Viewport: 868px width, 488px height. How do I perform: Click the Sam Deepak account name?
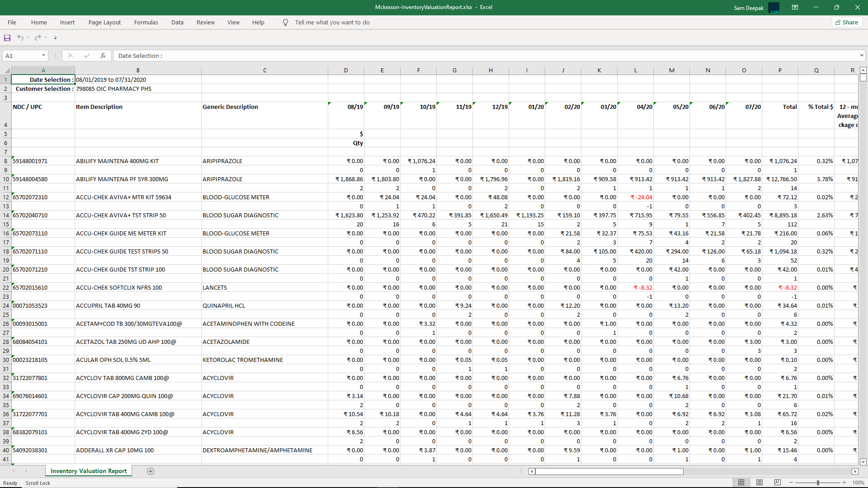pos(749,8)
